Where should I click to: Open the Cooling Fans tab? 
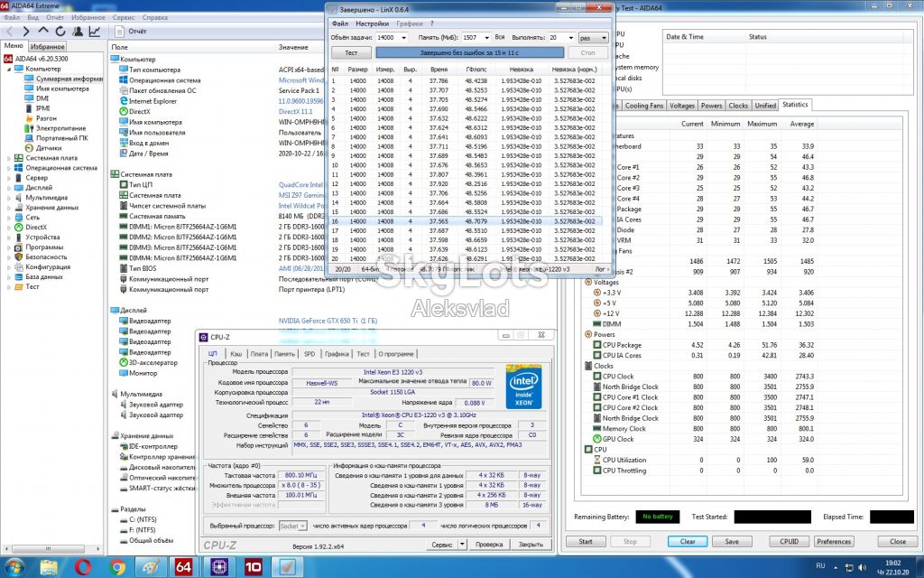(644, 106)
